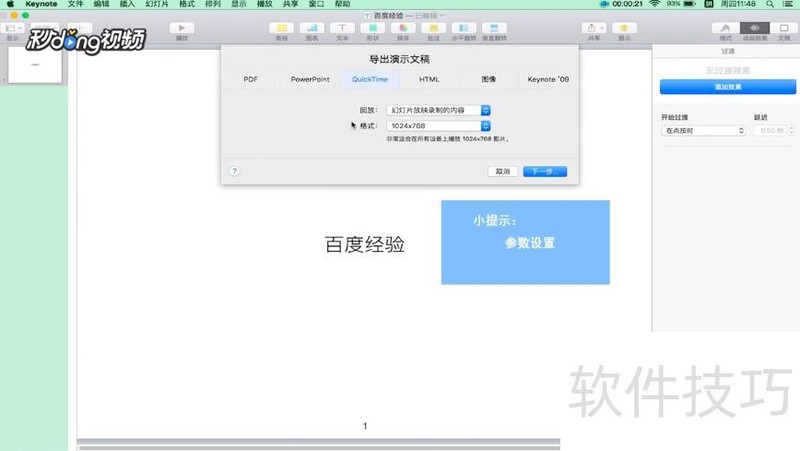Click the 提示 tips toolbar icon
Image resolution: width=800 pixels, height=451 pixels.
(624, 28)
